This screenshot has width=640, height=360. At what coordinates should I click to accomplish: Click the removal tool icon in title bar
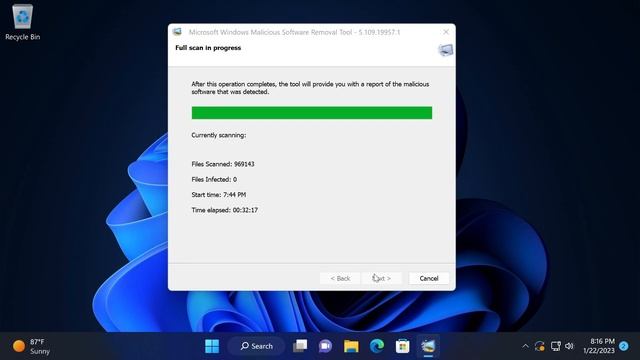[177, 32]
